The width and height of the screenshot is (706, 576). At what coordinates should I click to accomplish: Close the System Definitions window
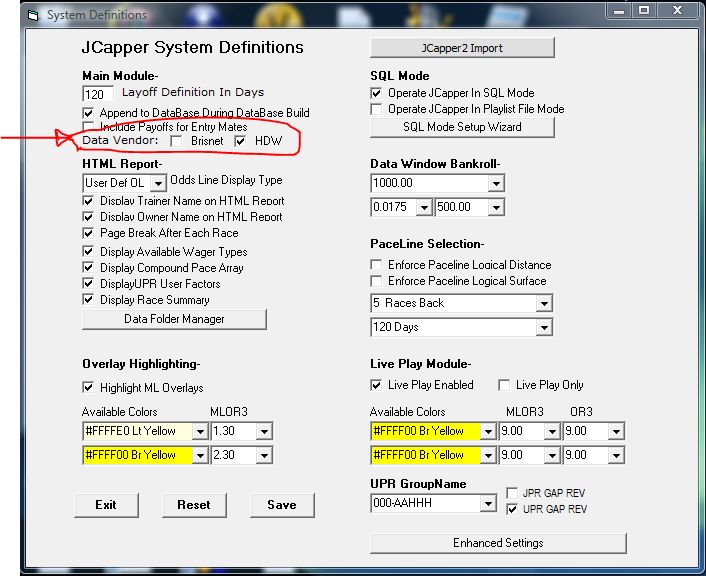pos(677,10)
